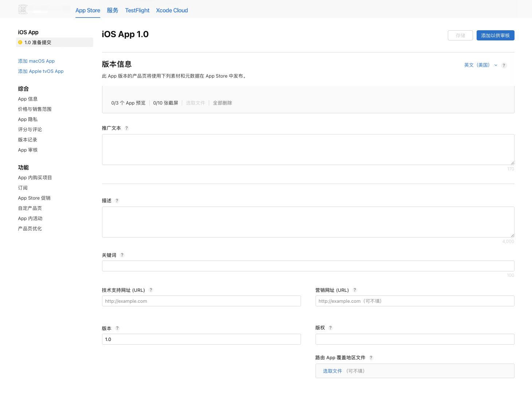Focus the 关键词 input field

pyautogui.click(x=308, y=266)
